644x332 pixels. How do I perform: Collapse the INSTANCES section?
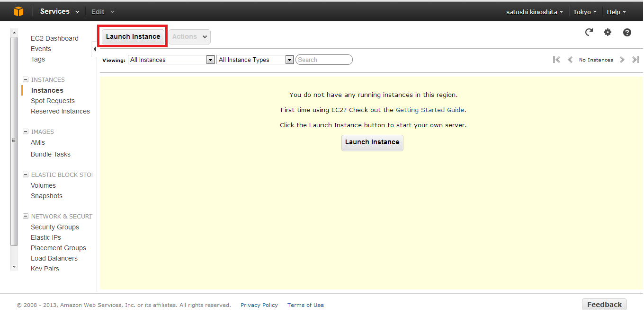26,79
